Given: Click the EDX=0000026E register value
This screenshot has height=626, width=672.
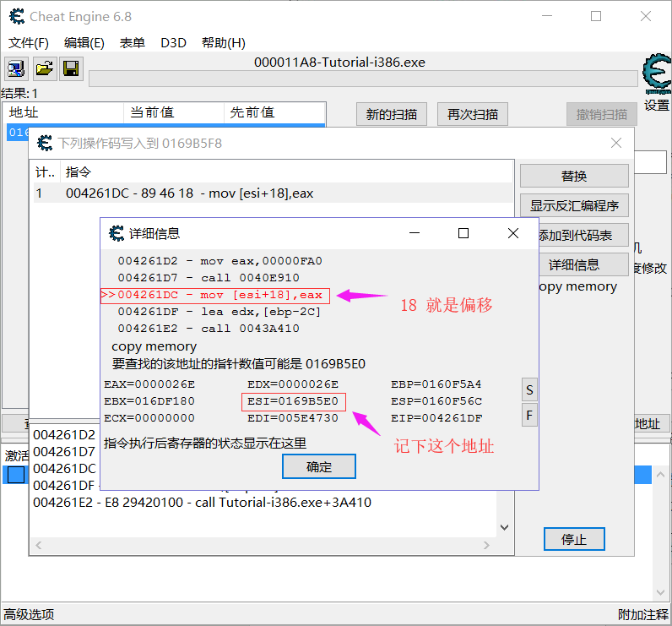Looking at the screenshot, I should pyautogui.click(x=293, y=384).
